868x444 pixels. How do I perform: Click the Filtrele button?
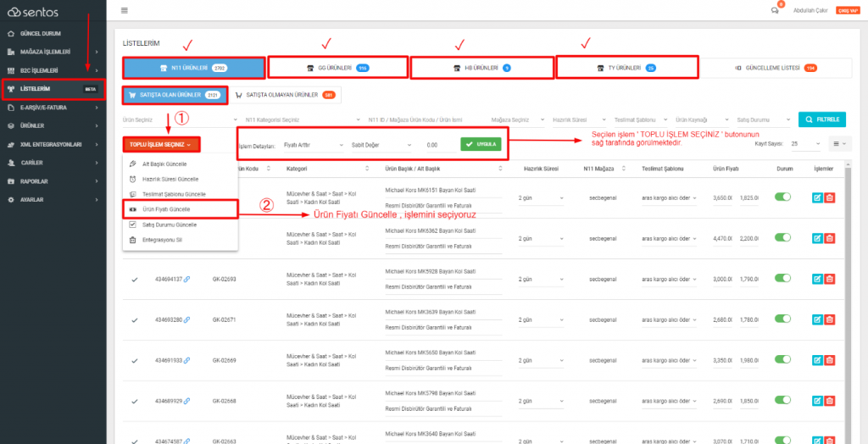pyautogui.click(x=821, y=119)
